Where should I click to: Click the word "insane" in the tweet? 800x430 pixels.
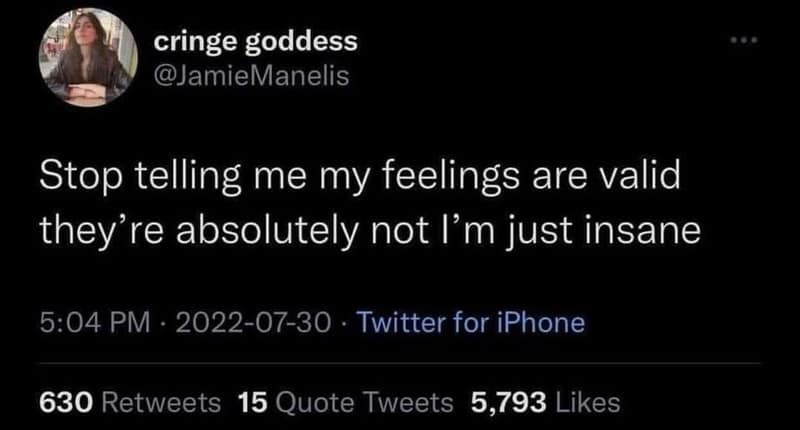(x=626, y=230)
